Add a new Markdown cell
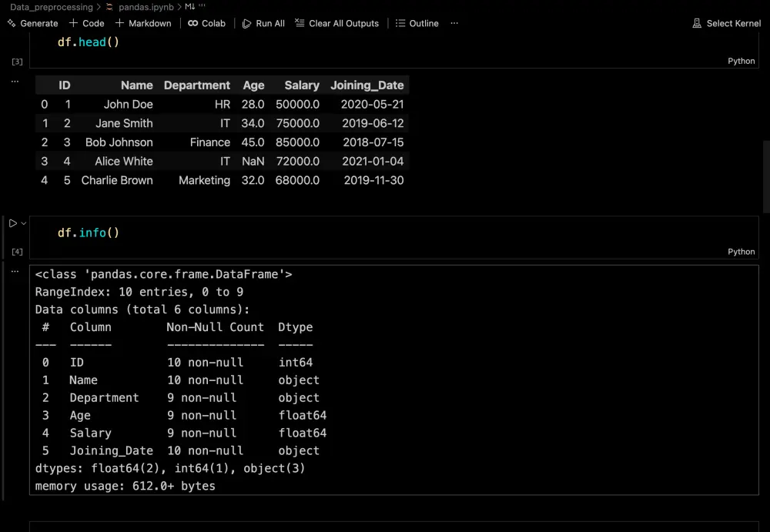 [143, 23]
